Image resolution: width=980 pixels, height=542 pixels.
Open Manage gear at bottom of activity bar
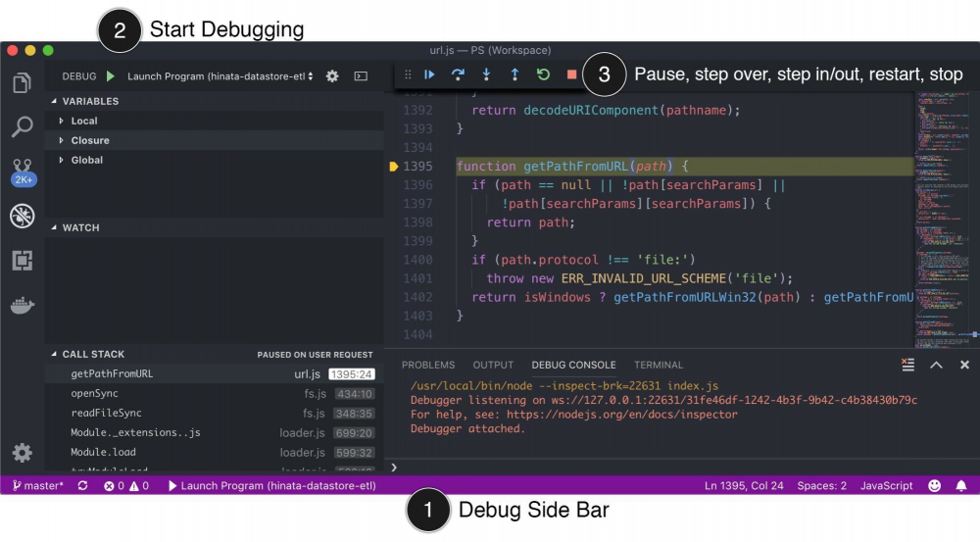tap(22, 453)
